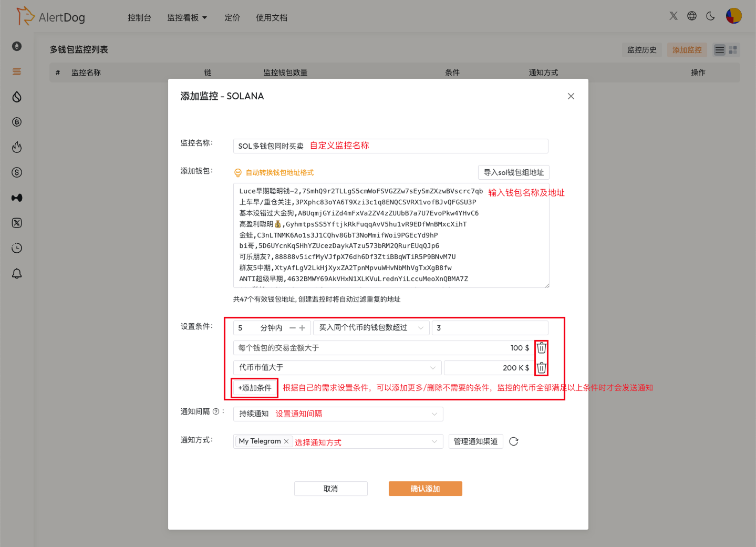Expand the 代币市值大于 condition dropdown
756x547 pixels.
point(335,367)
